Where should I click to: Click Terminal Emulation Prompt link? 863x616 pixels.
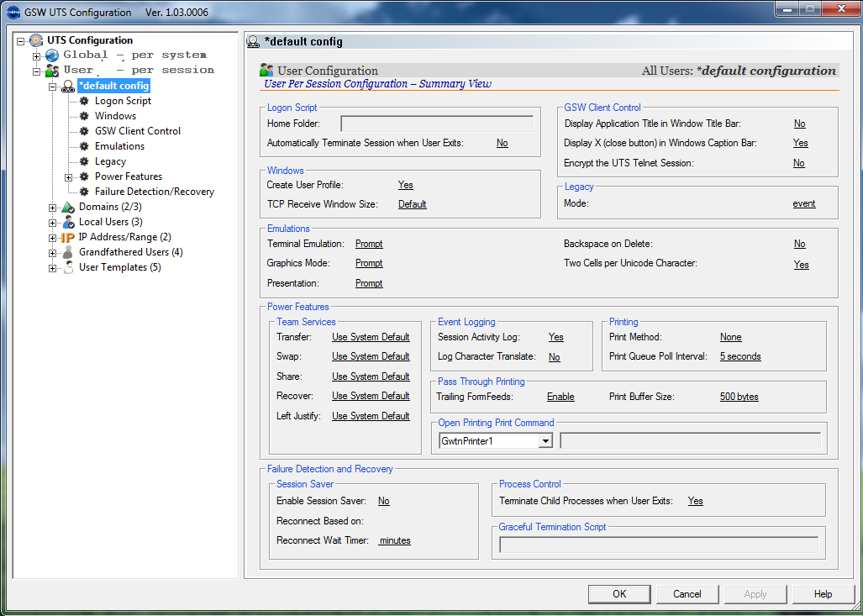[x=369, y=244]
